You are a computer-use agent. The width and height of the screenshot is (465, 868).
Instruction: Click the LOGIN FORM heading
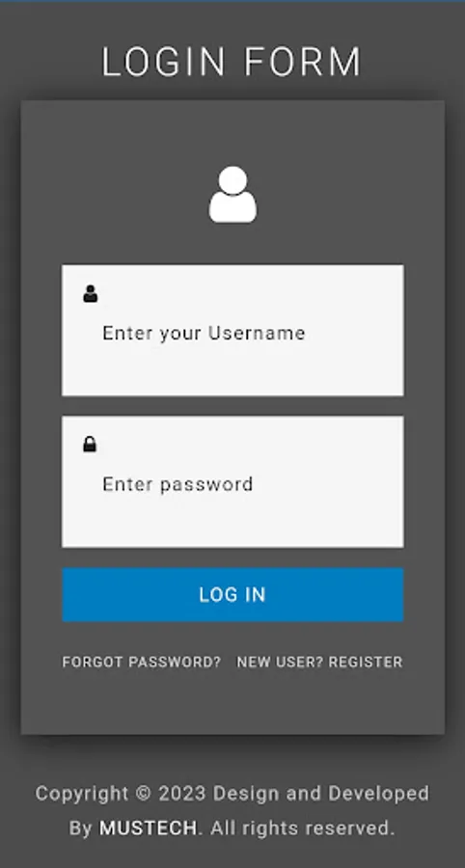click(232, 62)
